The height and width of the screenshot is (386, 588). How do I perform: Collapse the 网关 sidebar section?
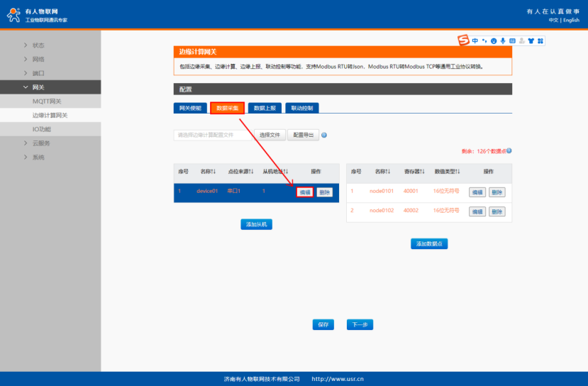(38, 87)
